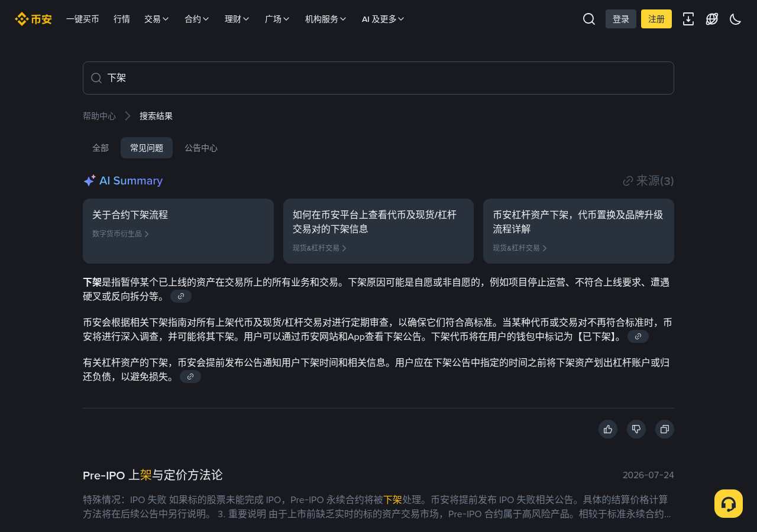Open the 如何在币安平台上查看代币 source card
757x532 pixels.
tap(378, 231)
